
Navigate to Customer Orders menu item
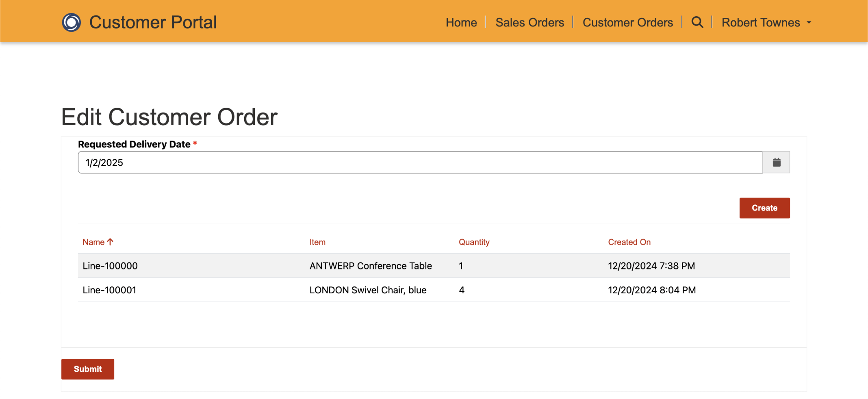tap(627, 23)
